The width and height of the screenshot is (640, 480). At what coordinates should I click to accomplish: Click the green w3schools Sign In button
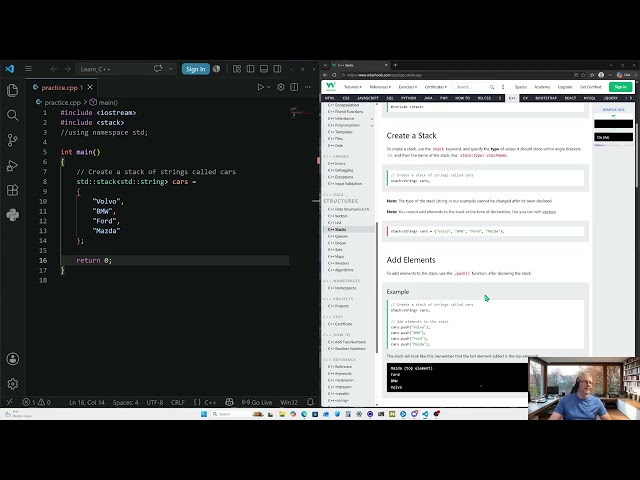620,87
